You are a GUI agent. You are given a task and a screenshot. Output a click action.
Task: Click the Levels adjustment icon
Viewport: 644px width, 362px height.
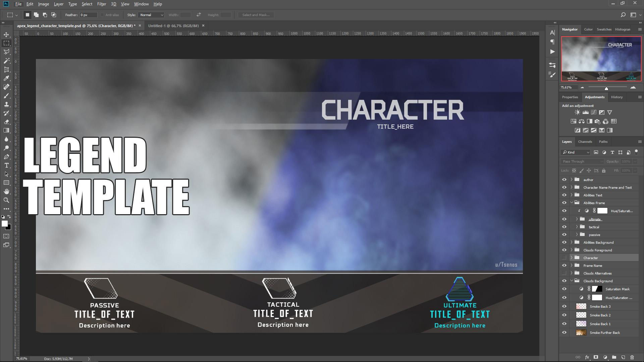click(x=585, y=112)
